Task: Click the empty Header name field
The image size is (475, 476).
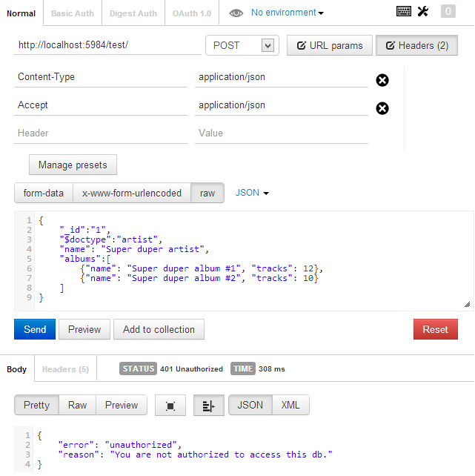Action: pos(101,133)
